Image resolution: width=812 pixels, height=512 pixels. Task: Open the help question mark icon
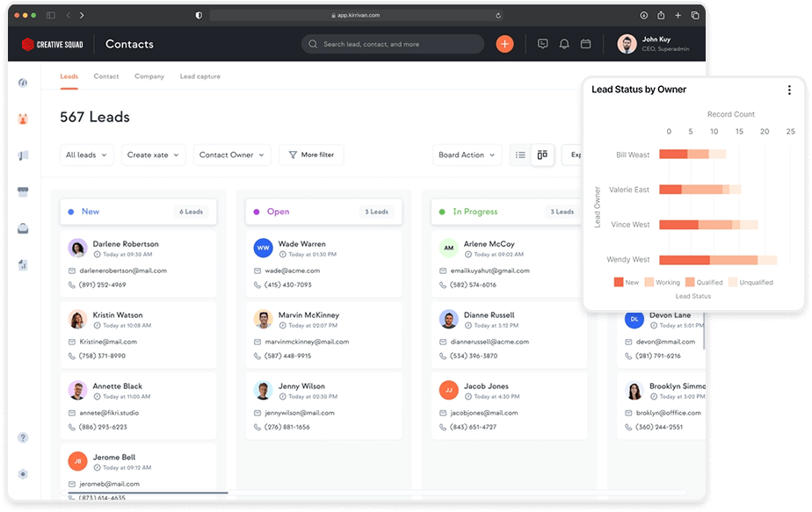pos(23,437)
